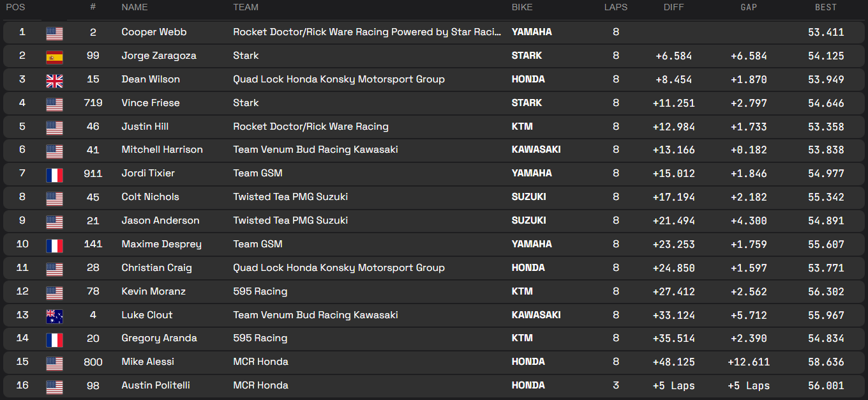Select rider name Austin Politelli

click(x=156, y=385)
